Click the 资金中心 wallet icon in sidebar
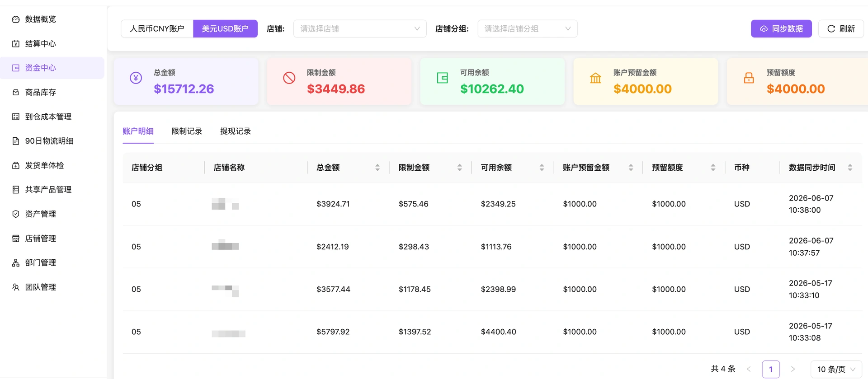 [16, 68]
